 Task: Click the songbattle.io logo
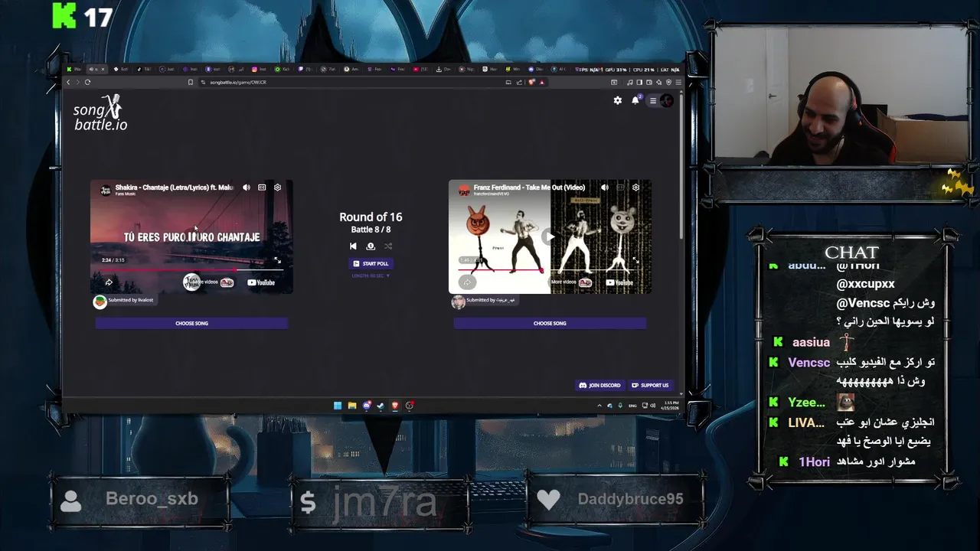click(100, 112)
